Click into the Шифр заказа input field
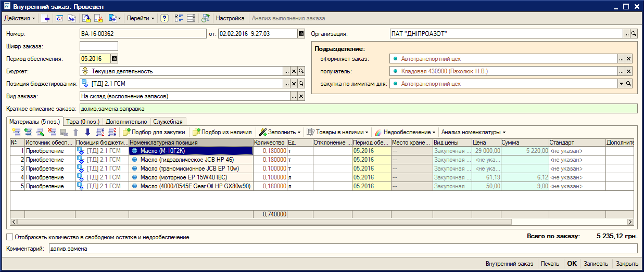 tap(99, 46)
